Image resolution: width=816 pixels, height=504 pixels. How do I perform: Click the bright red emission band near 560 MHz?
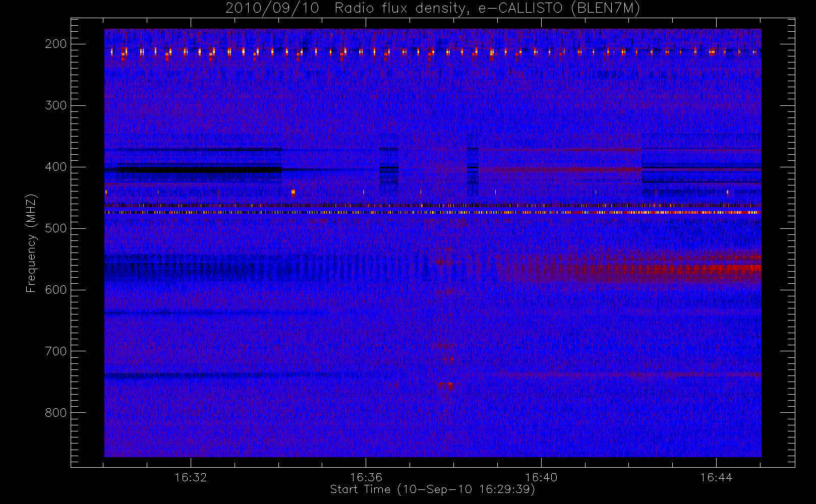pyautogui.click(x=706, y=269)
